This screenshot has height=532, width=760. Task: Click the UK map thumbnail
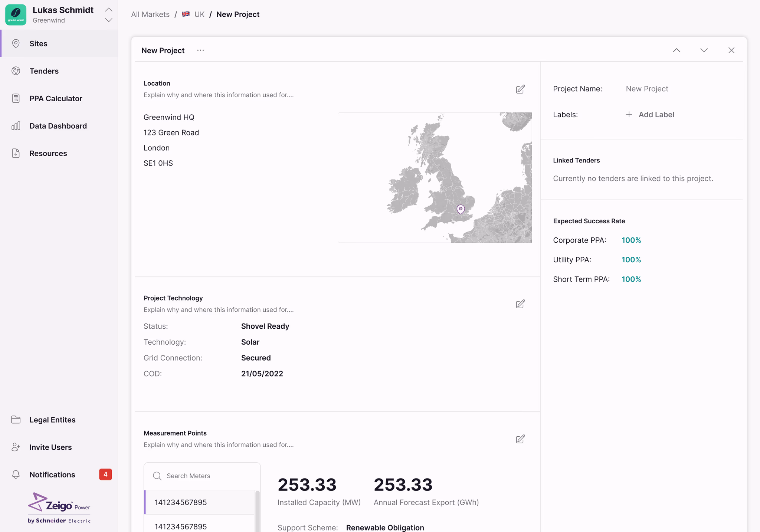[x=435, y=178]
